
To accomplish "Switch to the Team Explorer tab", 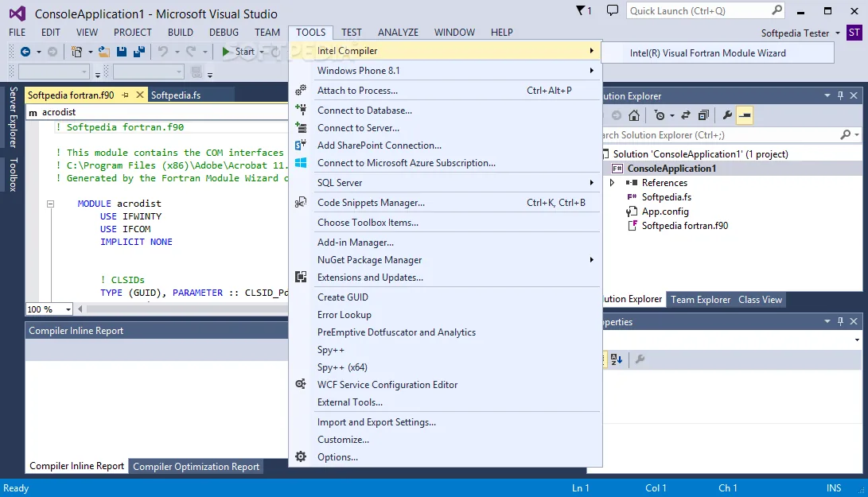I will [x=701, y=300].
